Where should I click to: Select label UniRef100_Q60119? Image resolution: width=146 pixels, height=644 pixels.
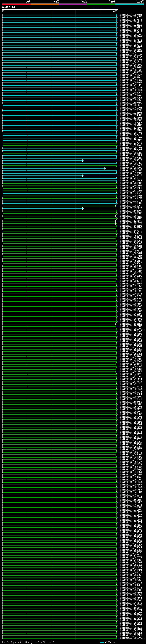point(131,525)
